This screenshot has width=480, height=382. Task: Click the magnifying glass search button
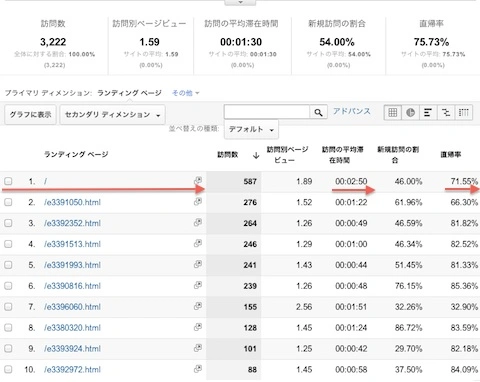(x=318, y=113)
